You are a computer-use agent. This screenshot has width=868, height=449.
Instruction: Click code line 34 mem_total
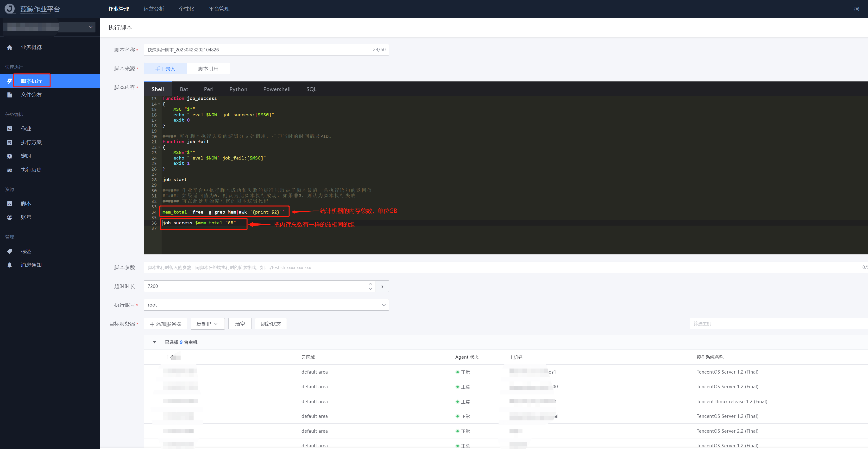tap(224, 212)
